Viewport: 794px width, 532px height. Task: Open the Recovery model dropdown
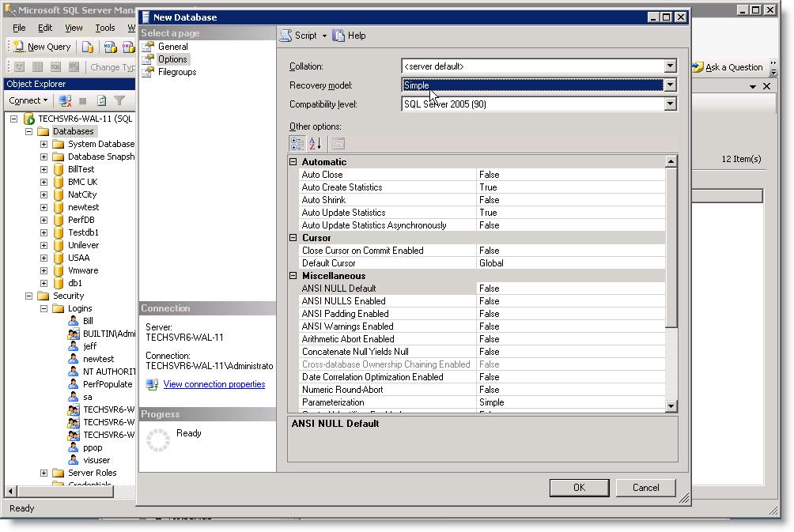click(670, 85)
